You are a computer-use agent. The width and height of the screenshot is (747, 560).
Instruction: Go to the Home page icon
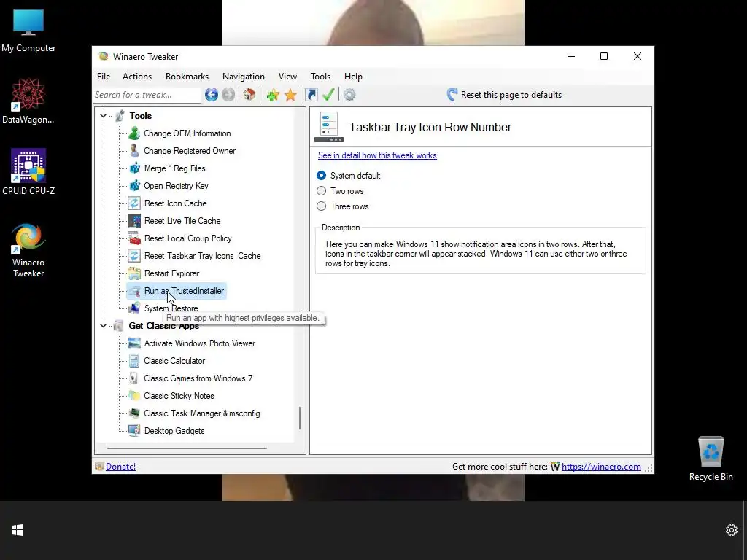click(249, 95)
